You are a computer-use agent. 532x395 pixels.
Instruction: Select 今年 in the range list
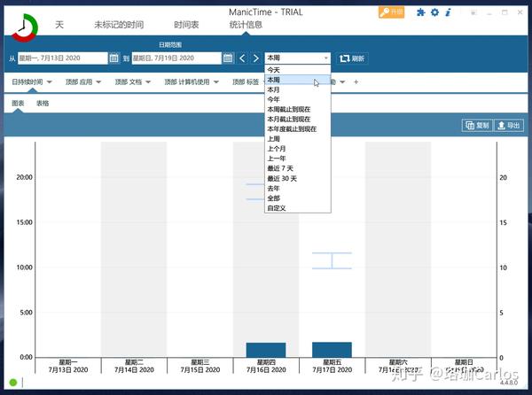pos(298,99)
